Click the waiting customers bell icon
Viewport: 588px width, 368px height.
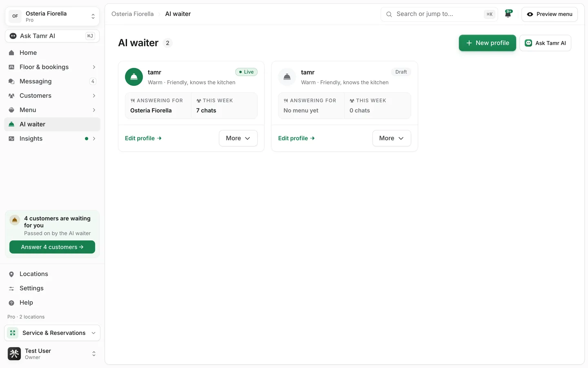click(15, 220)
